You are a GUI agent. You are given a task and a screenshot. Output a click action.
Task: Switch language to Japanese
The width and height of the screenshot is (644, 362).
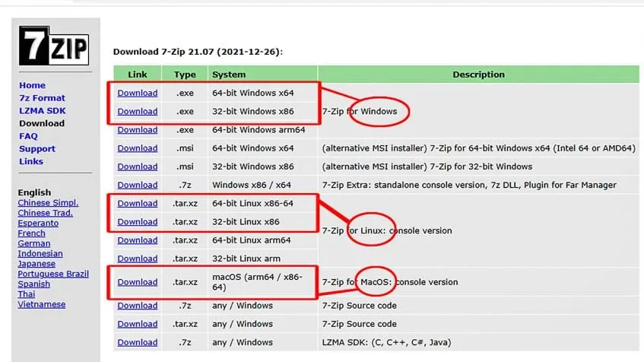point(36,263)
